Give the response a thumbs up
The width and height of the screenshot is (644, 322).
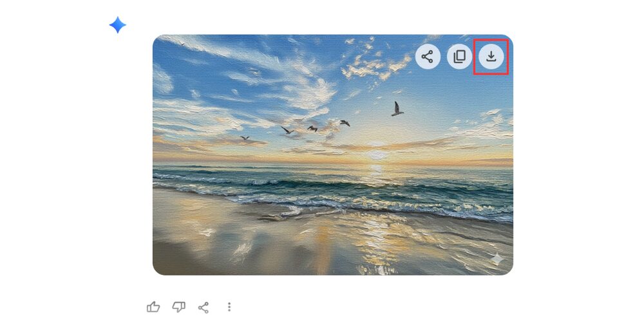coord(153,307)
